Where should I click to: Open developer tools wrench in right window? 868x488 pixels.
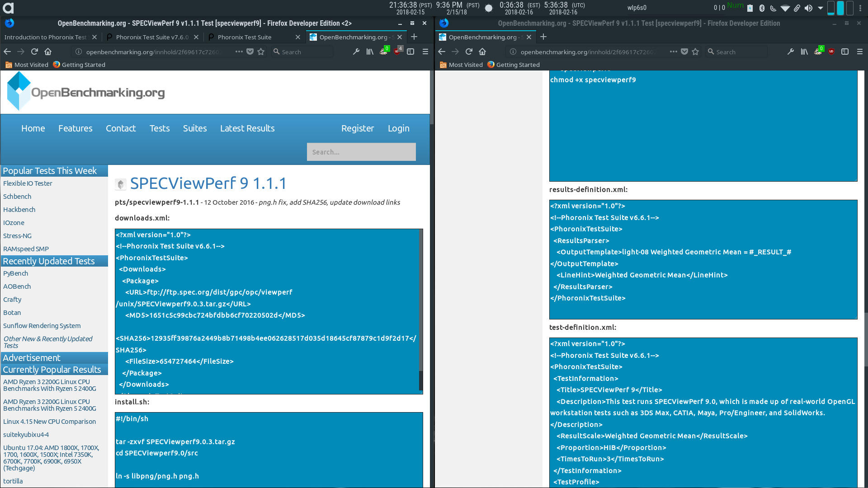coord(791,52)
